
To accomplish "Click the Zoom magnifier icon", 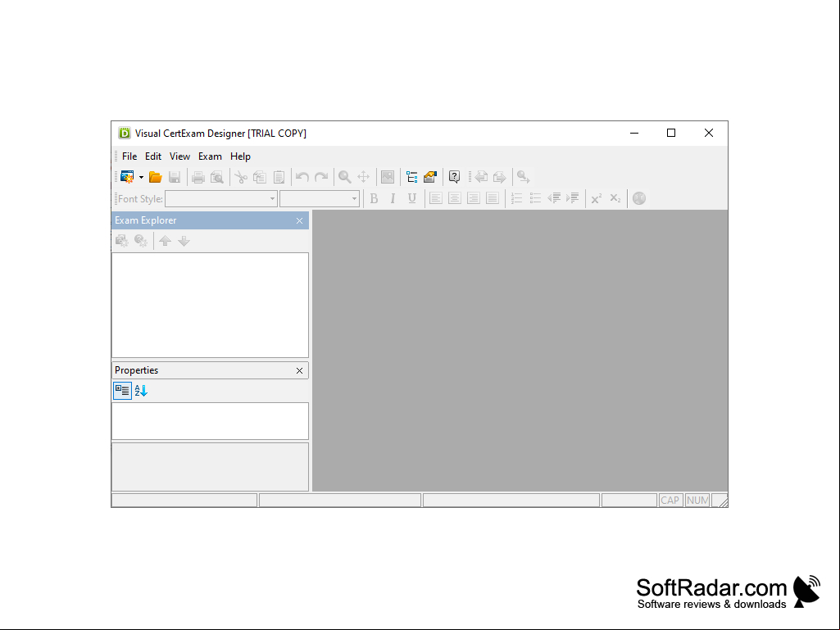I will tap(344, 177).
